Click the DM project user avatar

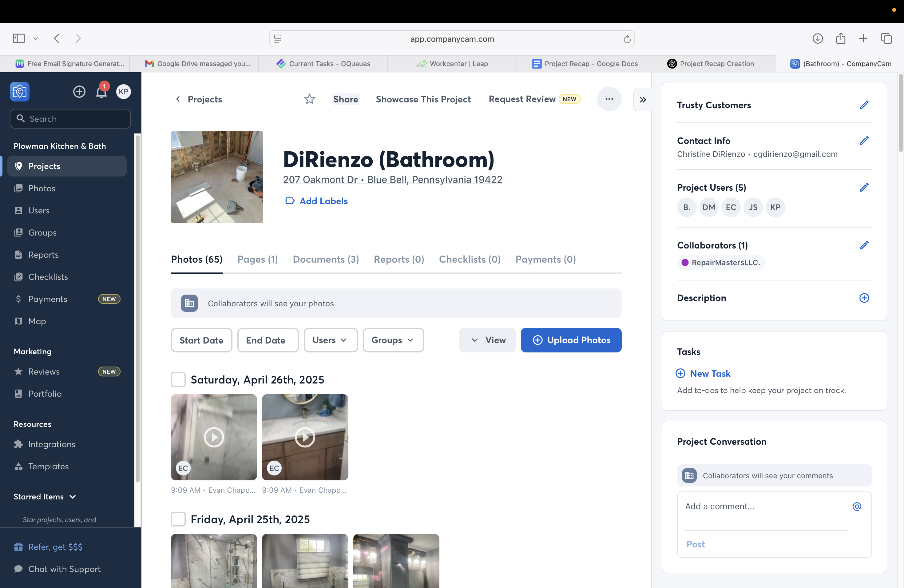709,207
